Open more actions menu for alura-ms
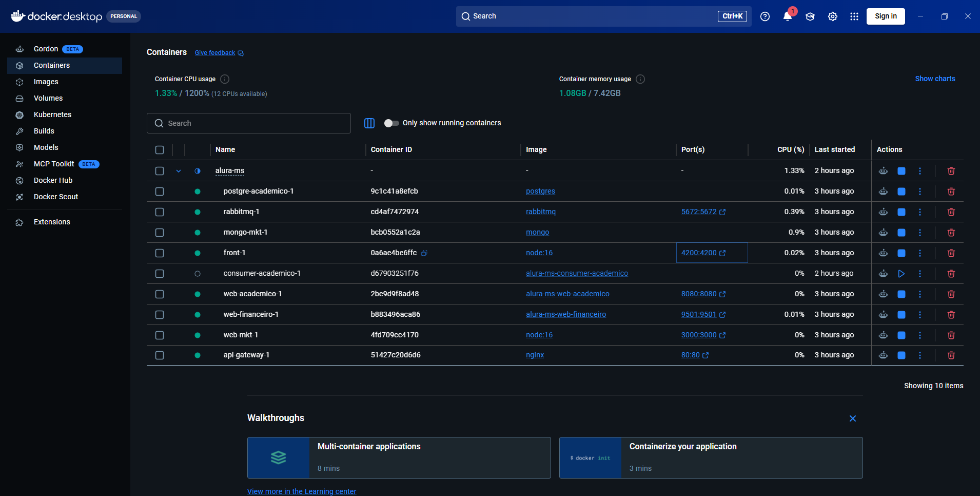 click(x=919, y=171)
